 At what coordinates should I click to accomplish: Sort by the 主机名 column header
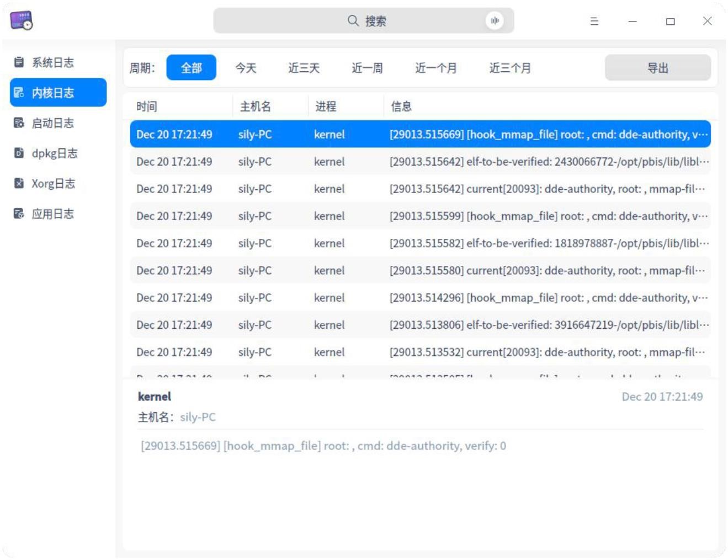270,106
